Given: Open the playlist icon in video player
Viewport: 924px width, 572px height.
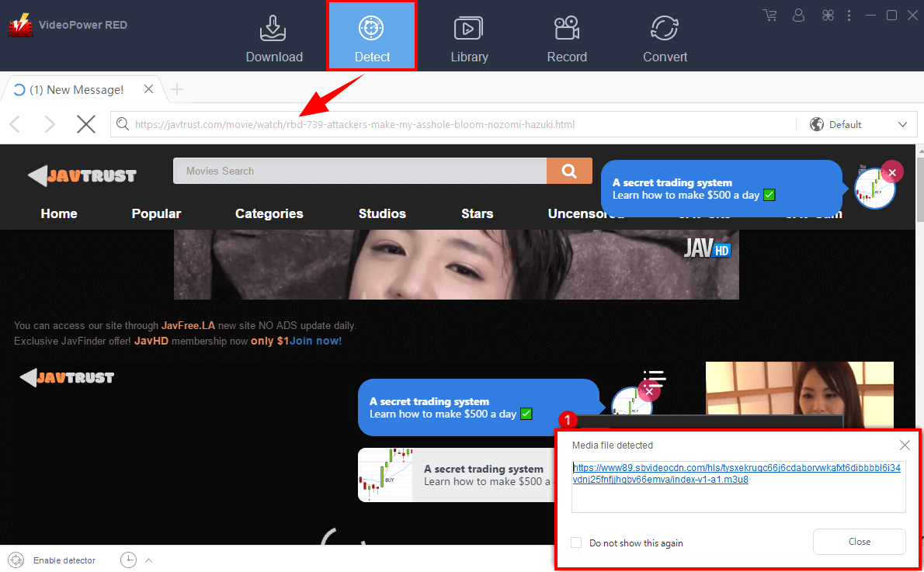Looking at the screenshot, I should click(654, 378).
